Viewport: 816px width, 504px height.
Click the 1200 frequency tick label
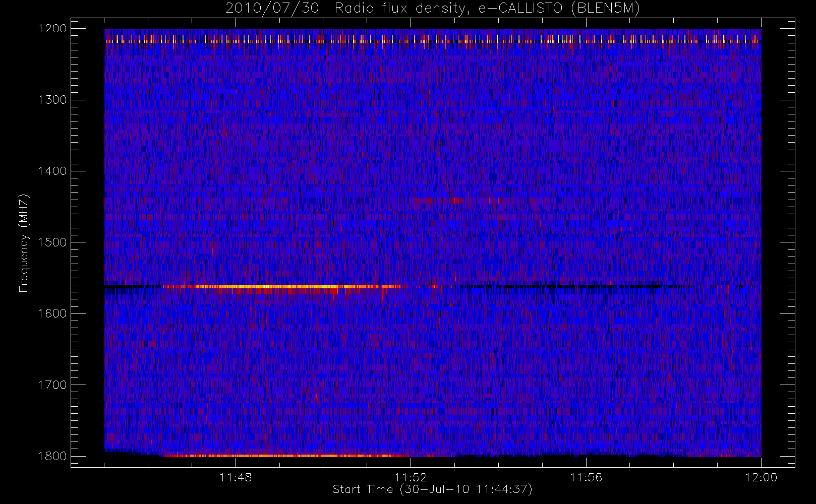[52, 29]
